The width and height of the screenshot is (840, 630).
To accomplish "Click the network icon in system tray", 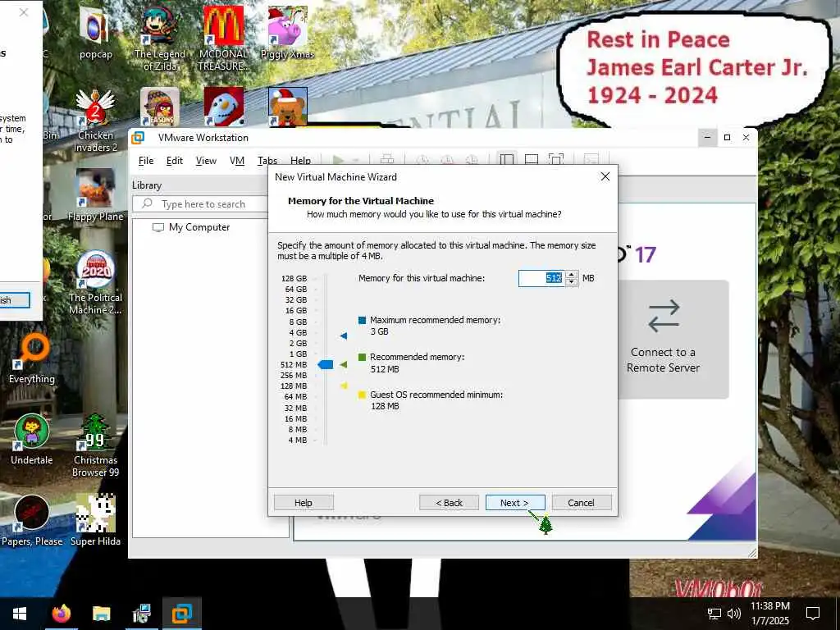I will 714,614.
